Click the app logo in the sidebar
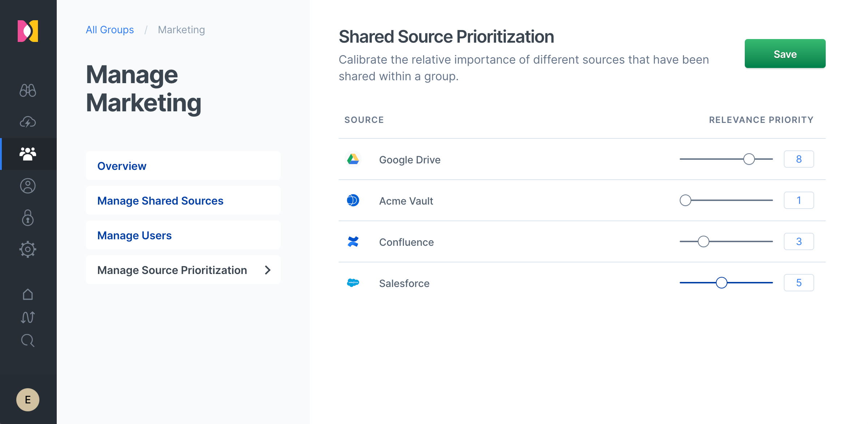 [28, 31]
